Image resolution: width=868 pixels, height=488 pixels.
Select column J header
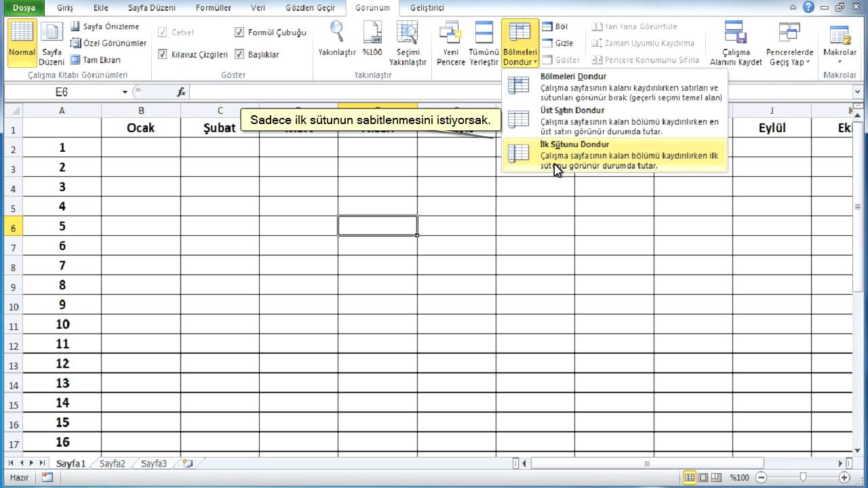(772, 110)
